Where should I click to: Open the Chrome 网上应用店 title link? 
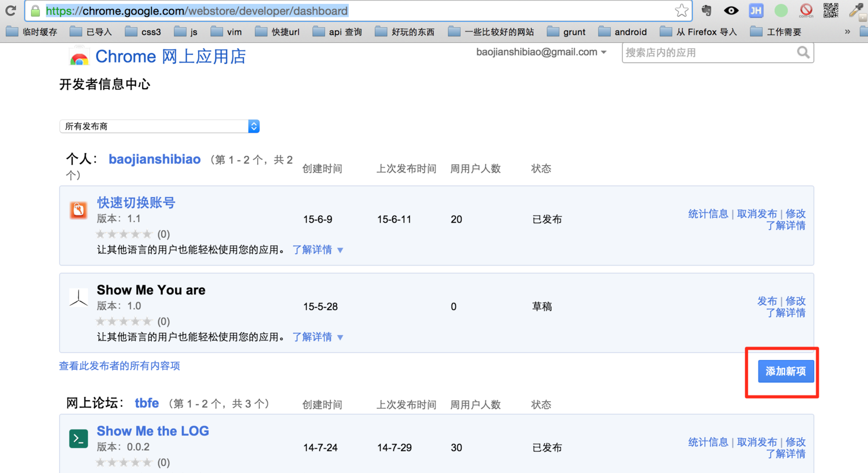click(x=171, y=57)
